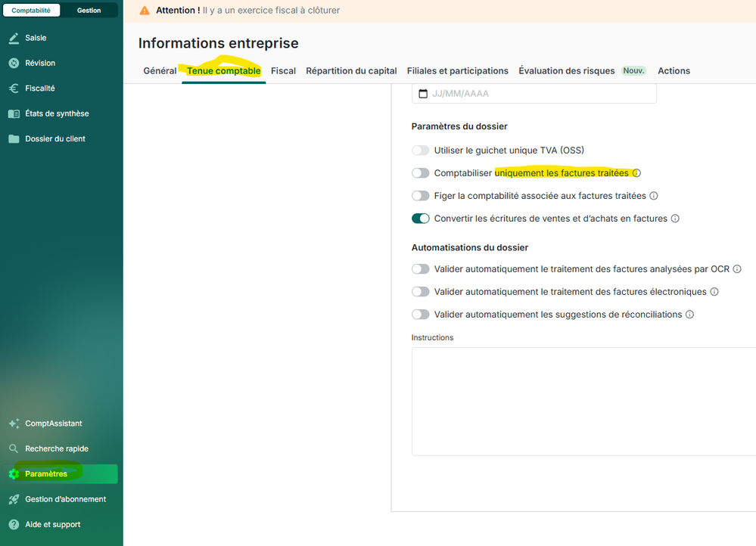Viewport: 756px width, 546px height.
Task: Open the Répartition du capital tab
Action: [351, 71]
